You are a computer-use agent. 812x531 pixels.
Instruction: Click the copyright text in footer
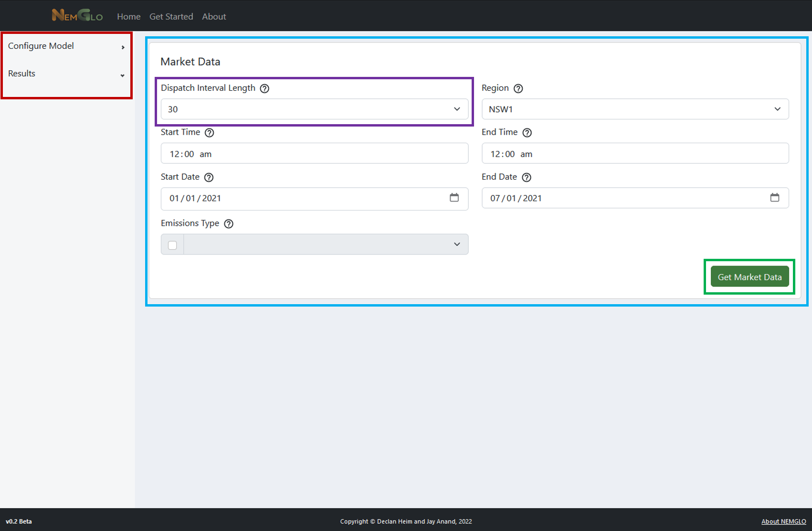[x=406, y=521]
